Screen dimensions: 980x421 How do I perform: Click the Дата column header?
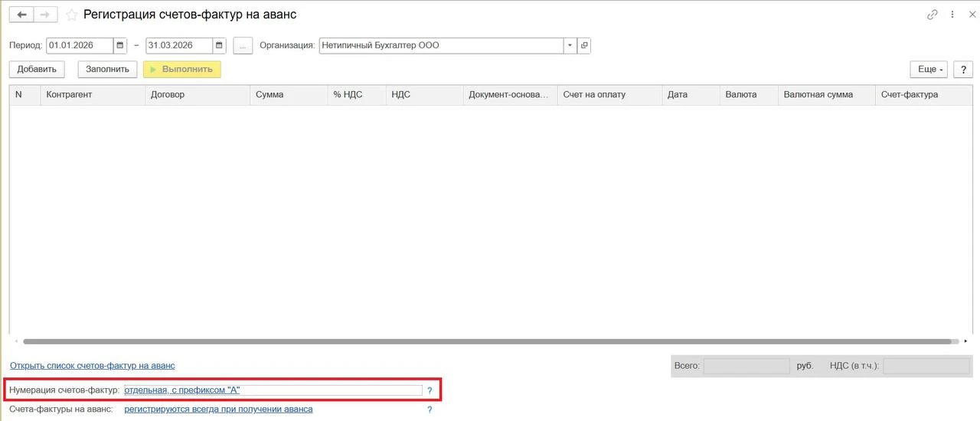(x=691, y=95)
